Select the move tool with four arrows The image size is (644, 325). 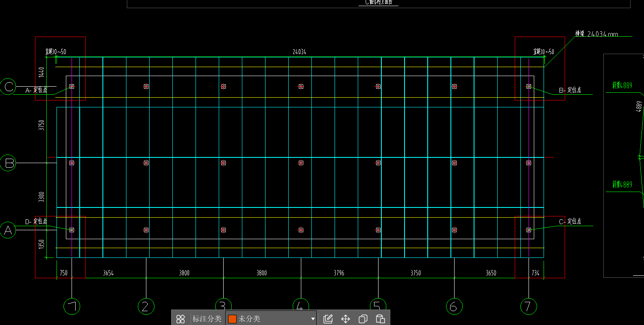click(x=346, y=319)
